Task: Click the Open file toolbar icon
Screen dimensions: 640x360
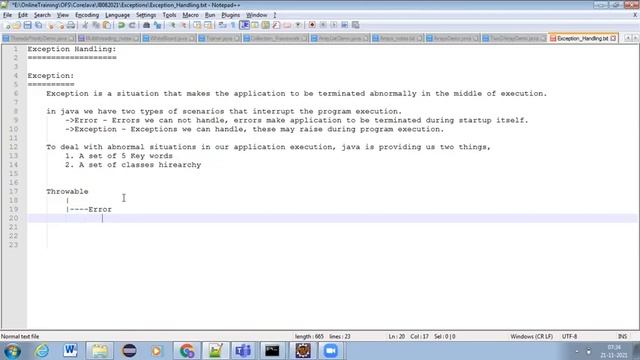Action: 17,25
